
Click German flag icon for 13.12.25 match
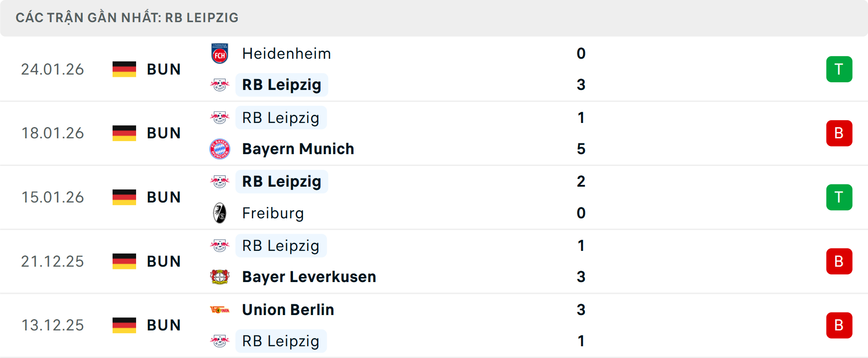pyautogui.click(x=124, y=325)
